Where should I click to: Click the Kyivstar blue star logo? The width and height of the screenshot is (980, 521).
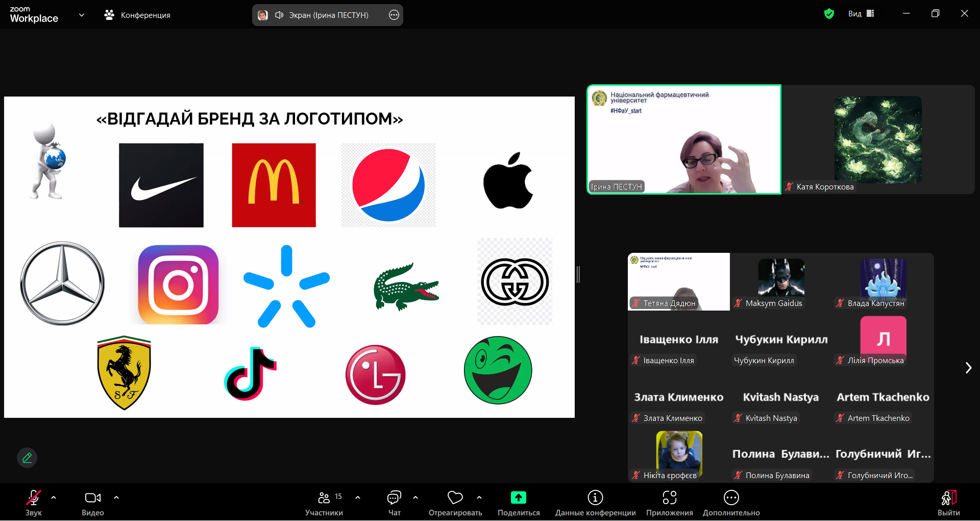click(x=286, y=287)
